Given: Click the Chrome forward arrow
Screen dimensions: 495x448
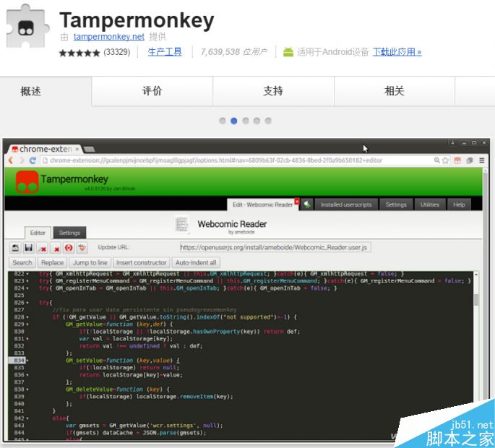Looking at the screenshot, I should [x=22, y=160].
